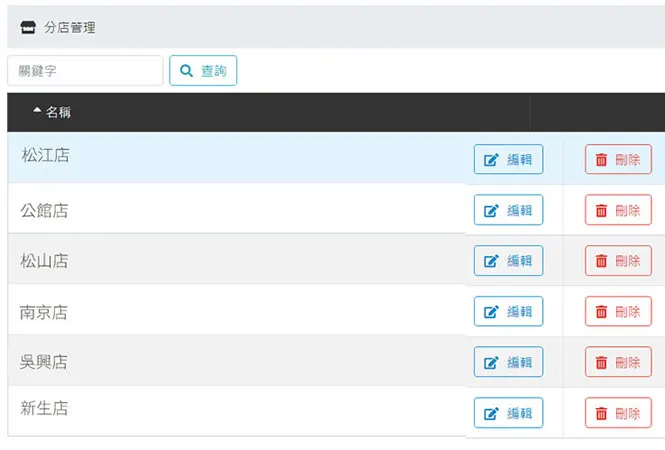Click the trash icon for 松山店
The width and height of the screenshot is (665, 450).
601,261
